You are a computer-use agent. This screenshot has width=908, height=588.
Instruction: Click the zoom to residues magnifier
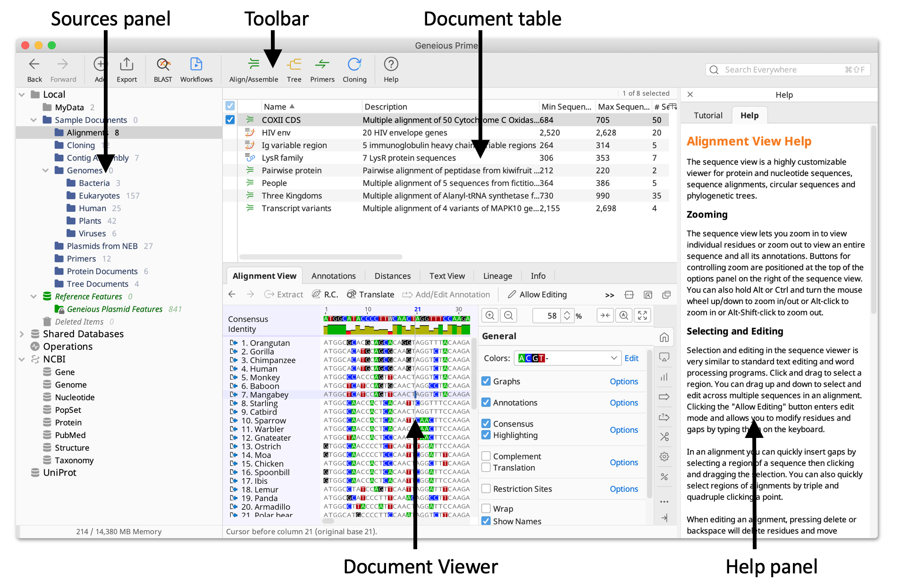[x=624, y=315]
